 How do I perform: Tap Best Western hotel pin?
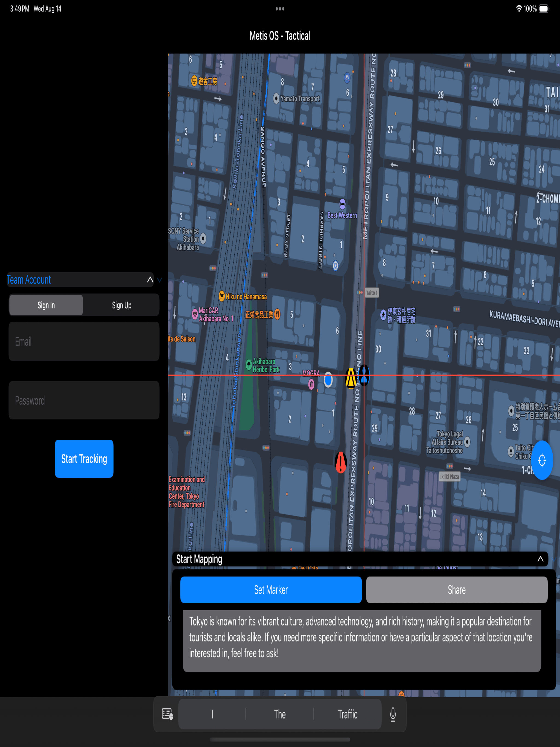tap(342, 204)
